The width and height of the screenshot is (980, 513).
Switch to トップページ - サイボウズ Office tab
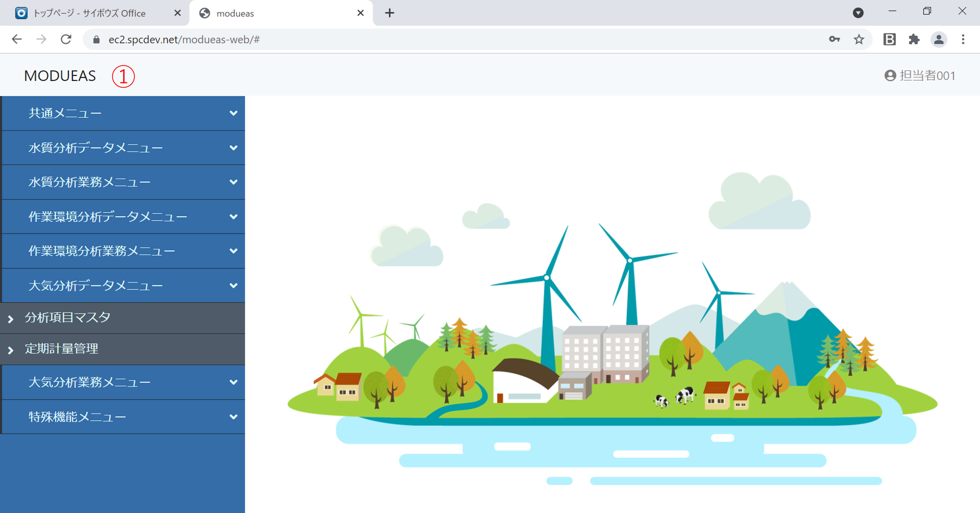click(94, 13)
